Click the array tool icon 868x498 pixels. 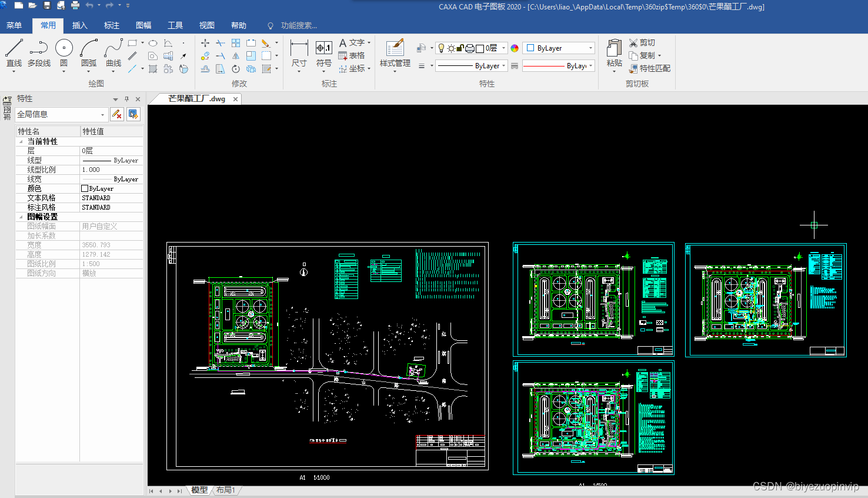click(236, 43)
